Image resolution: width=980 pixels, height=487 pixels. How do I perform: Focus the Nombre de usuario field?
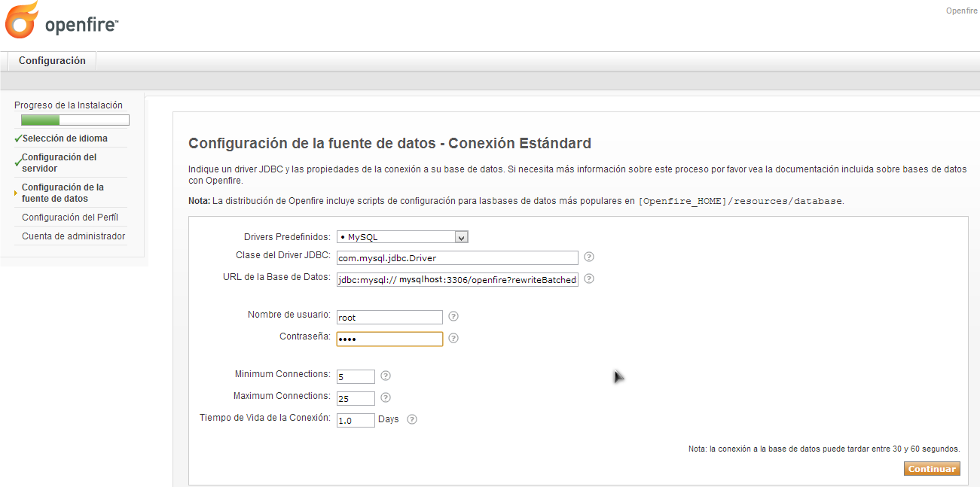(389, 317)
